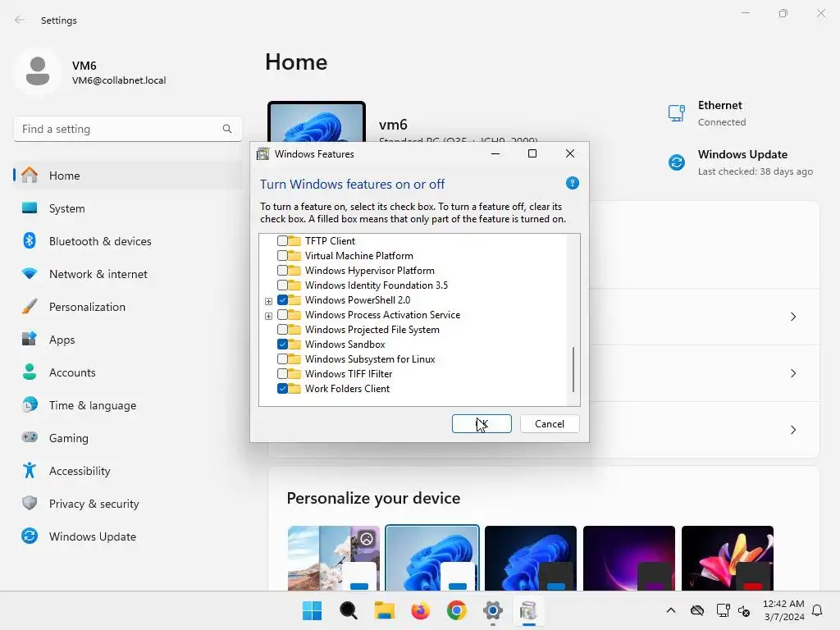Enable the Virtual Machine Platform checkbox
This screenshot has width=840, height=630.
282,256
